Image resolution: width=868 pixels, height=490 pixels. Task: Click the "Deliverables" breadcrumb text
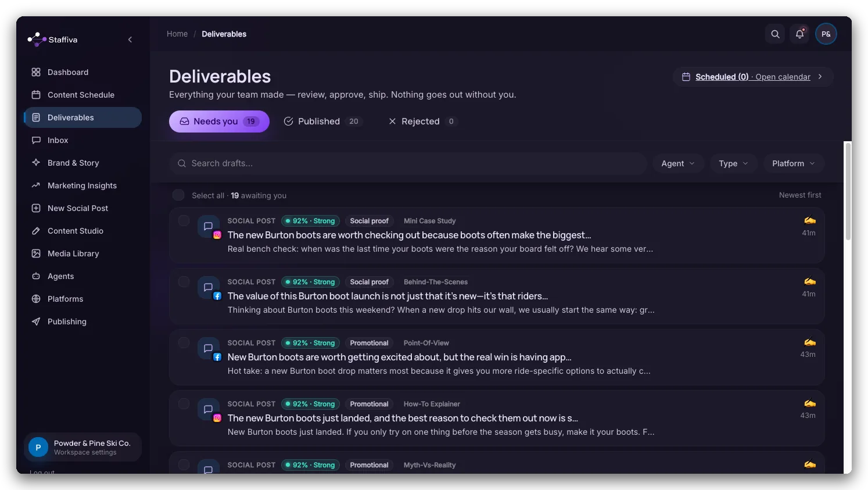[x=224, y=34]
